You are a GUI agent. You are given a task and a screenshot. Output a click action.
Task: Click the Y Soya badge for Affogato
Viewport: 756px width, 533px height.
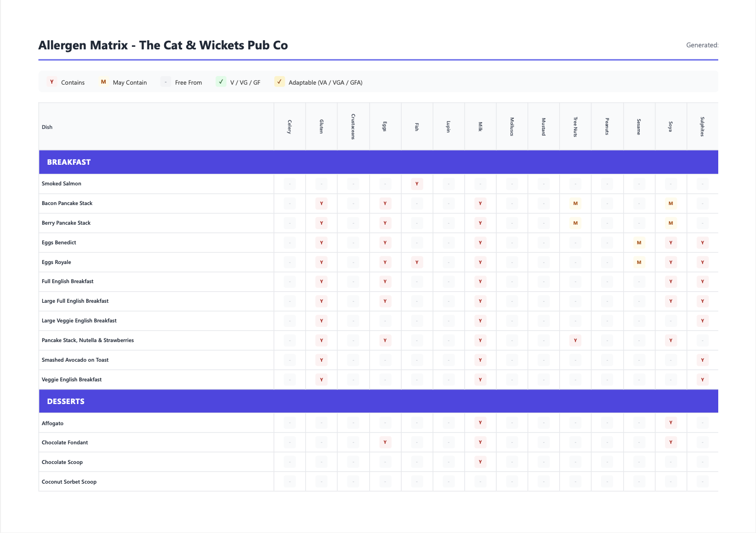[670, 423]
